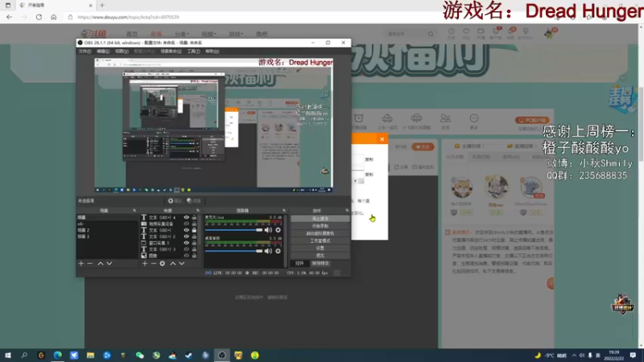644x362 pixels.
Task: Click the browser refresh icon
Action: [x=39, y=17]
